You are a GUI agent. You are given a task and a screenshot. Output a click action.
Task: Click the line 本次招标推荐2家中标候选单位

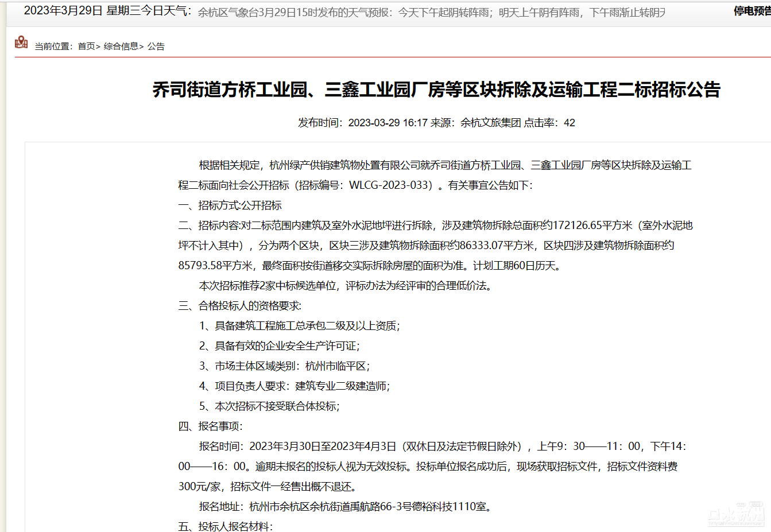[346, 286]
